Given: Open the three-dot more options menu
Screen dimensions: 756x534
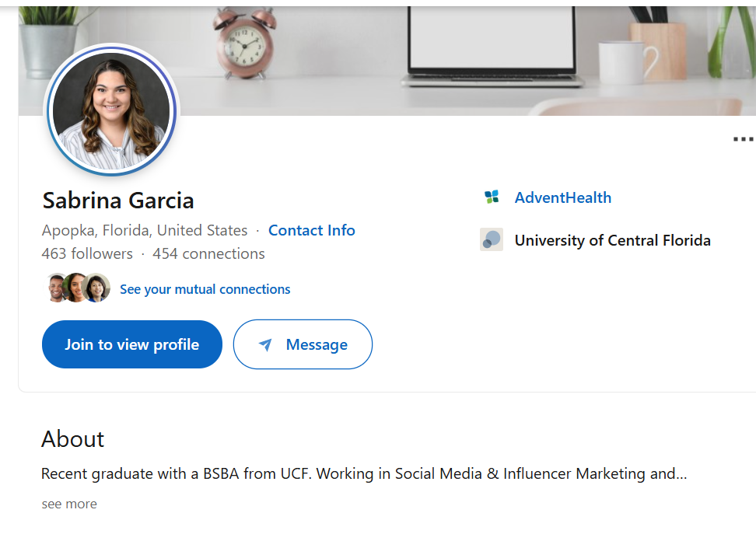Looking at the screenshot, I should [743, 140].
